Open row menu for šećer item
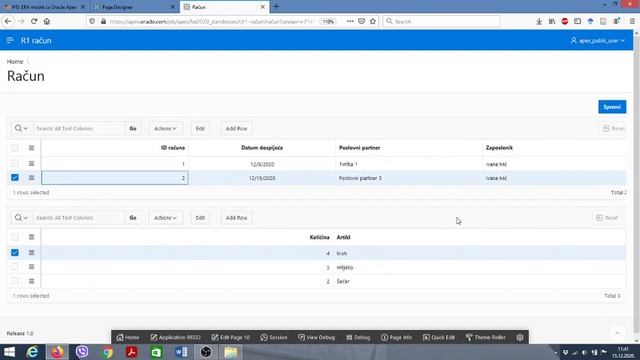 (x=31, y=281)
